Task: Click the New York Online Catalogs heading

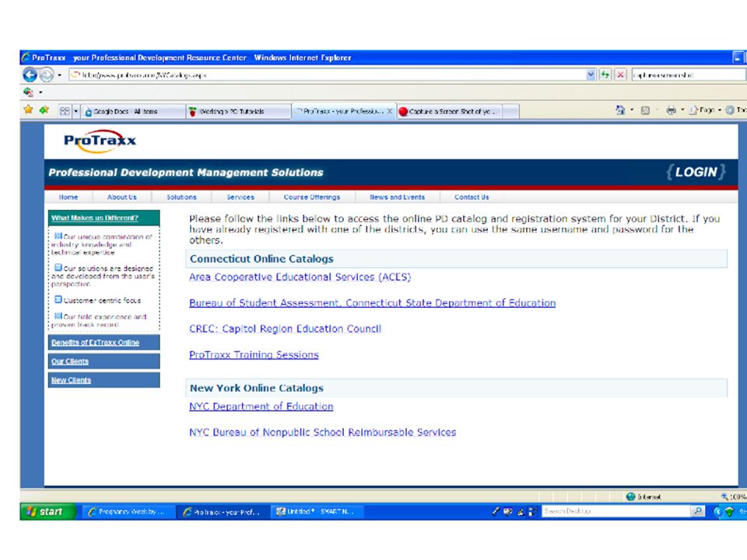Action: tap(257, 388)
